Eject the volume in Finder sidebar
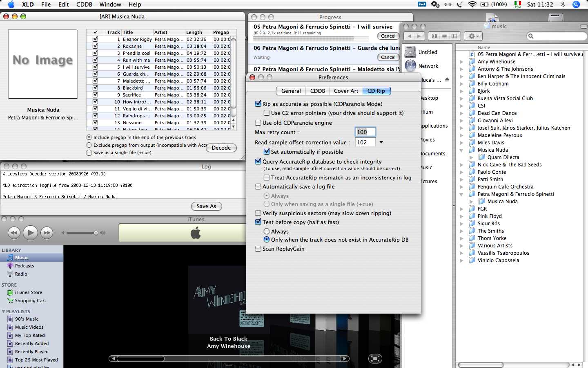Image resolution: width=588 pixels, height=368 pixels. coord(447,80)
